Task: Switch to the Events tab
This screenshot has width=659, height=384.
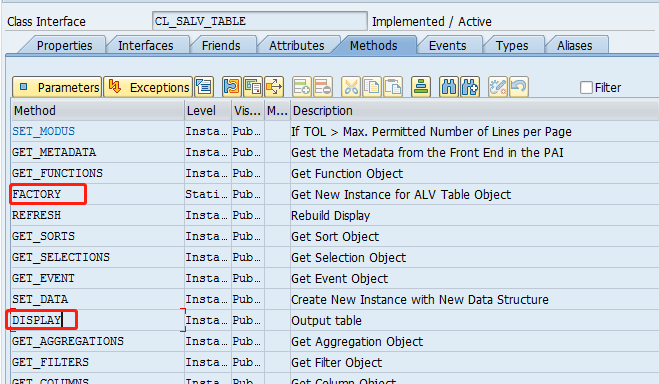Action: (x=448, y=45)
